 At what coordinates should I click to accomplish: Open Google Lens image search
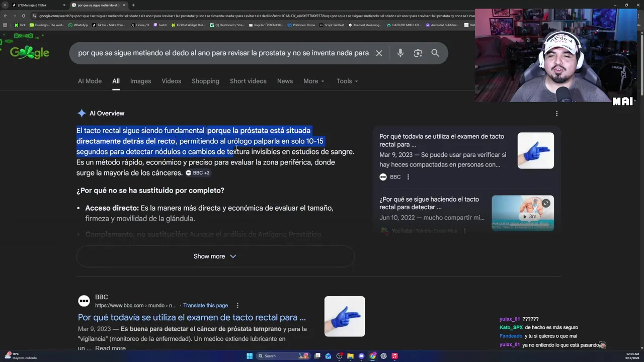[418, 53]
